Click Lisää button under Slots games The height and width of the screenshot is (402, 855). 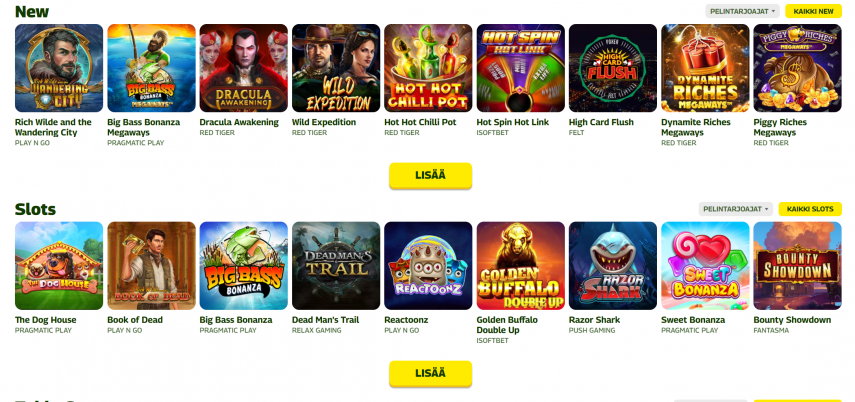pos(430,373)
